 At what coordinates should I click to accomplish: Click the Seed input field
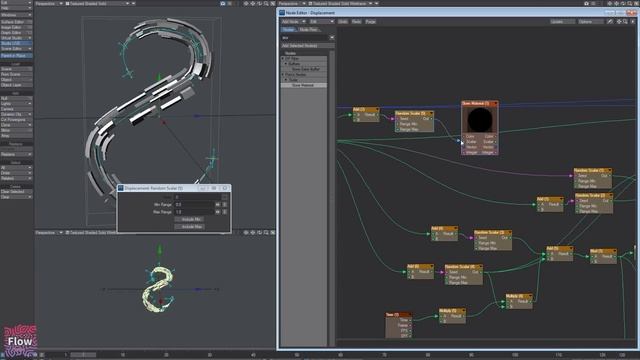(x=198, y=197)
